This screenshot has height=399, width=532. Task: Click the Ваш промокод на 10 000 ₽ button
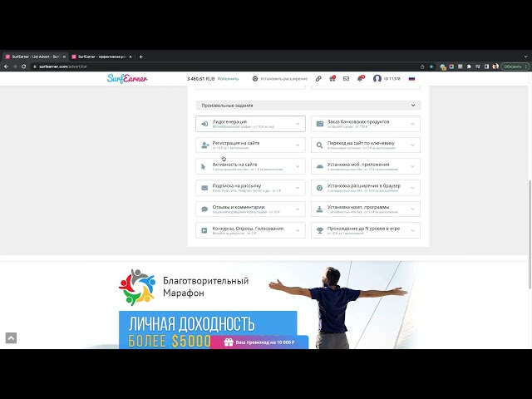259,342
